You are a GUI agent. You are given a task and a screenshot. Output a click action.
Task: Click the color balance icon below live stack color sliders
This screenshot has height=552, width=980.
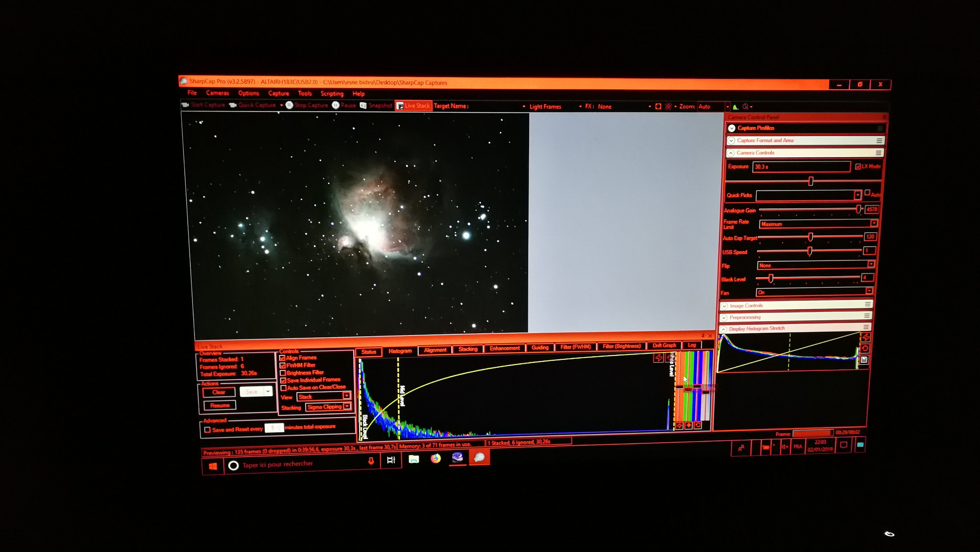(688, 425)
